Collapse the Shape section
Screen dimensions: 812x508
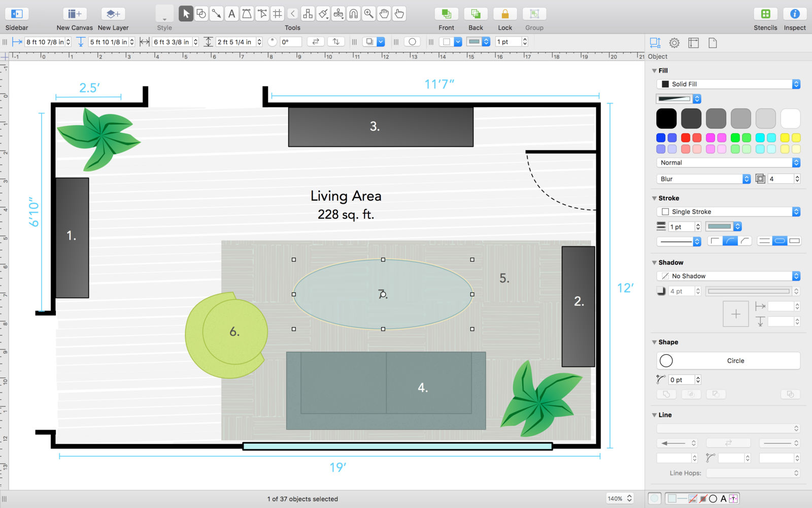tap(654, 342)
